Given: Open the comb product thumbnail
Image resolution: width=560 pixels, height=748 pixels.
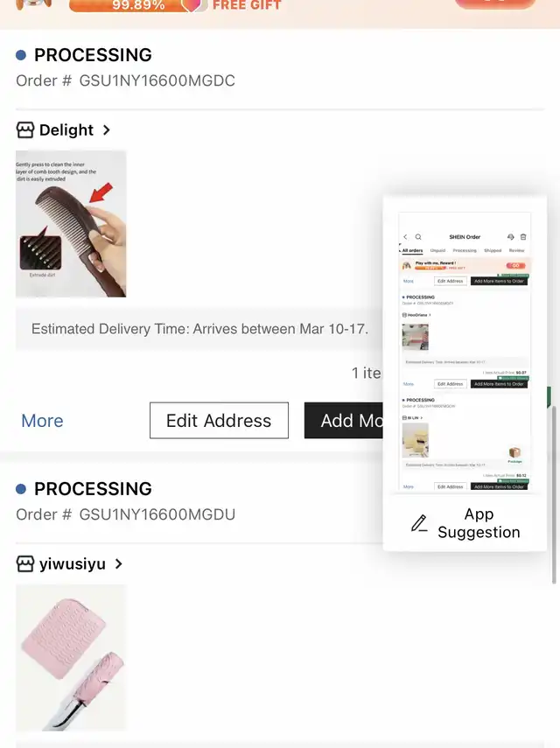Looking at the screenshot, I should [71, 224].
